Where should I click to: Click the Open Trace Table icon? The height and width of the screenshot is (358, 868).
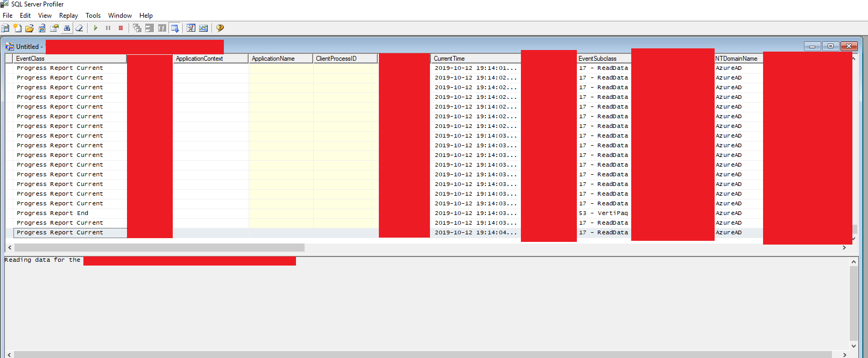pos(42,28)
